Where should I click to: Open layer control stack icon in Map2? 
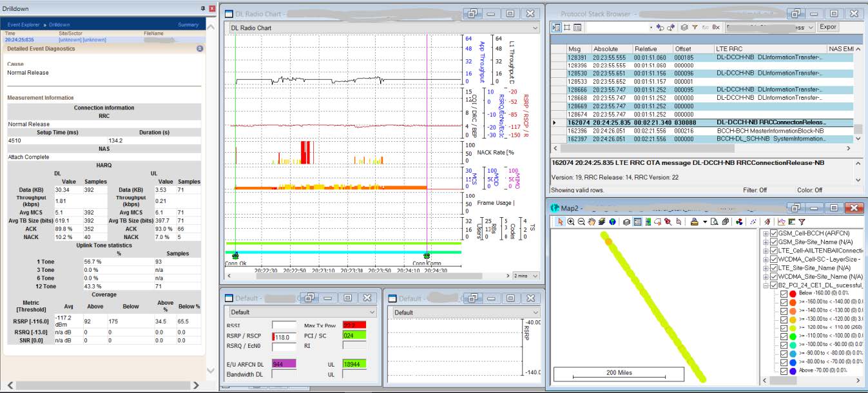coord(626,222)
